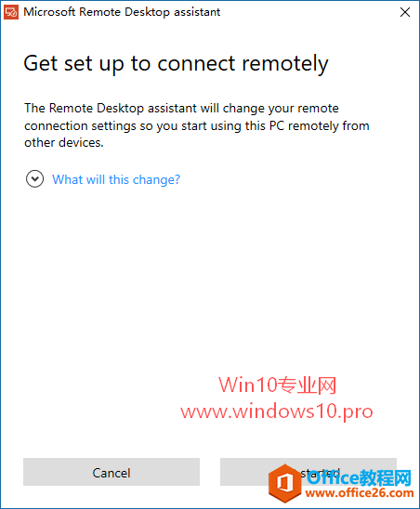420x509 pixels.
Task: Click the 'other devices.' line of description
Action: pyautogui.click(x=64, y=142)
